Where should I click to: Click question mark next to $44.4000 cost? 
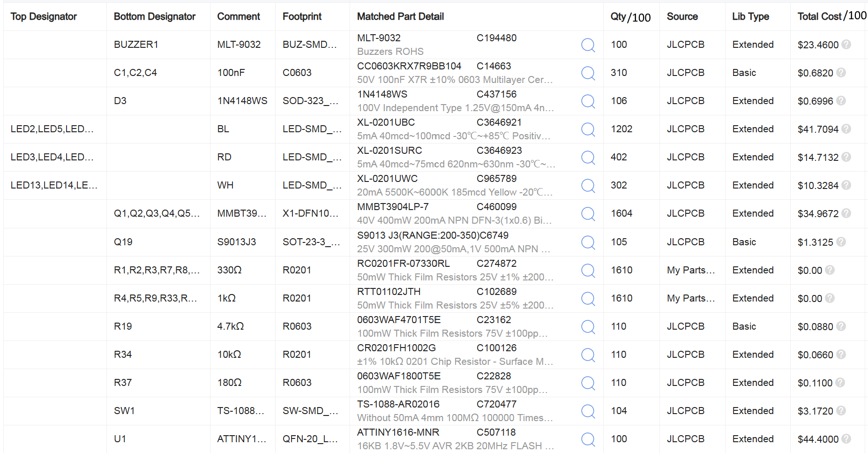pyautogui.click(x=846, y=439)
